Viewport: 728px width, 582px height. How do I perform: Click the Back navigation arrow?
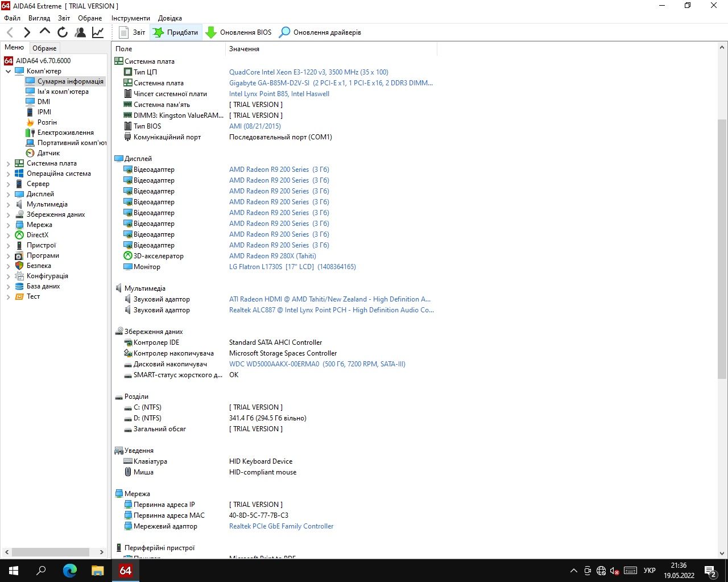(x=10, y=32)
